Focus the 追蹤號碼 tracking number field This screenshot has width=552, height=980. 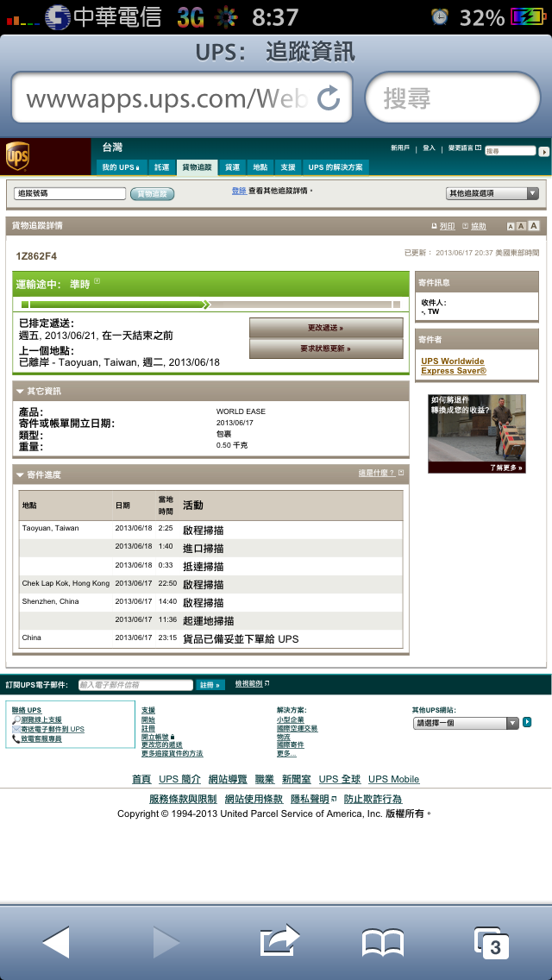(70, 194)
